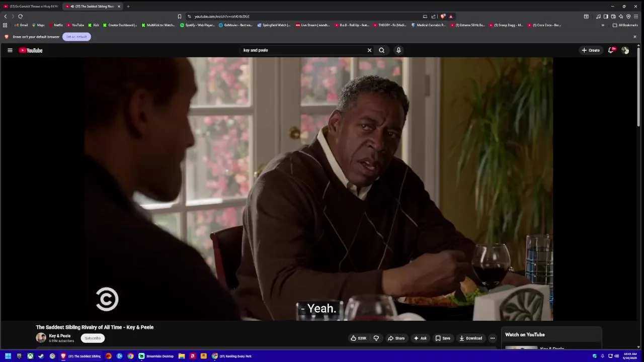Open Key & Peele channel avatar
The width and height of the screenshot is (644, 362).
pos(41,338)
